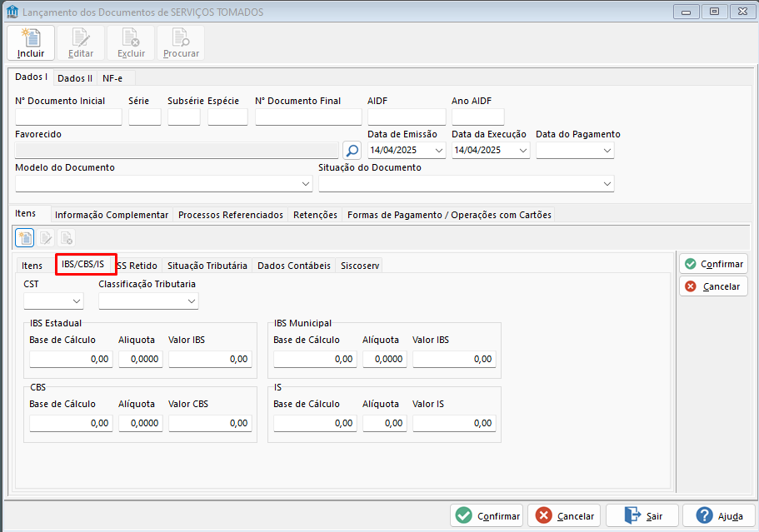Switch to the Dados I tab
This screenshot has width=759, height=532.
(31, 77)
